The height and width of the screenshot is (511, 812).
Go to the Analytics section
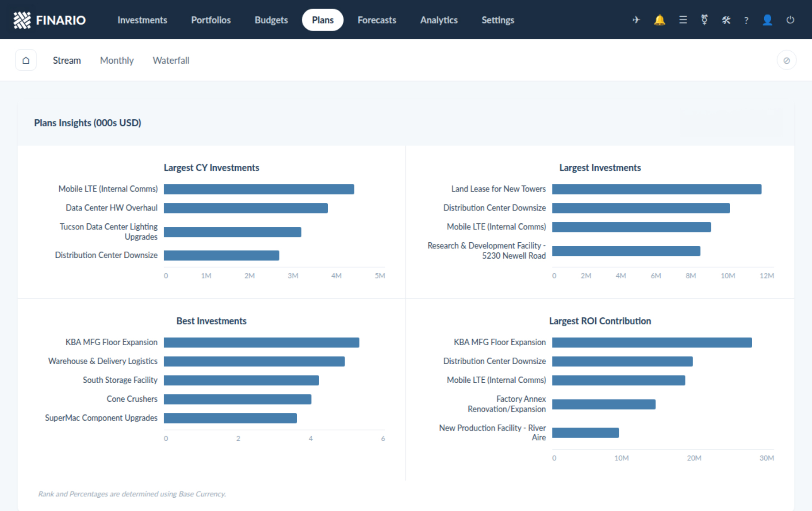439,20
